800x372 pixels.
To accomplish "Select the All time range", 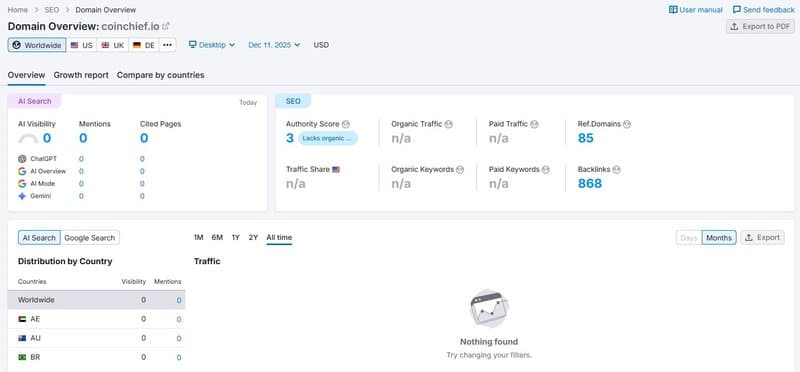I will click(x=279, y=237).
